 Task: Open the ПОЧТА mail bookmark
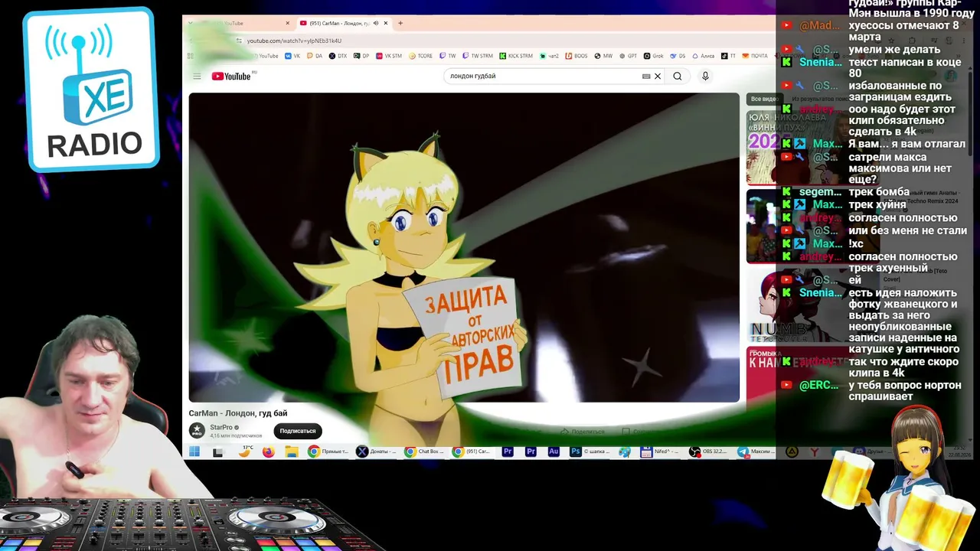755,56
